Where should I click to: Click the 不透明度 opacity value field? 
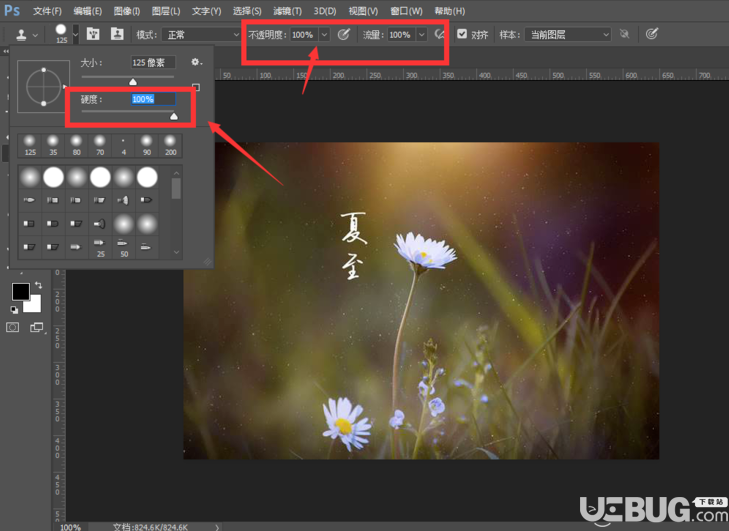(x=303, y=35)
